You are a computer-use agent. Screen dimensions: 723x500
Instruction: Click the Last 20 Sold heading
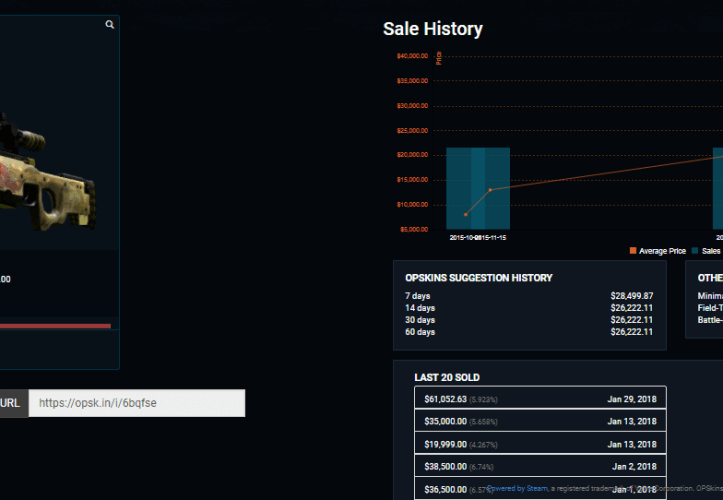[447, 377]
